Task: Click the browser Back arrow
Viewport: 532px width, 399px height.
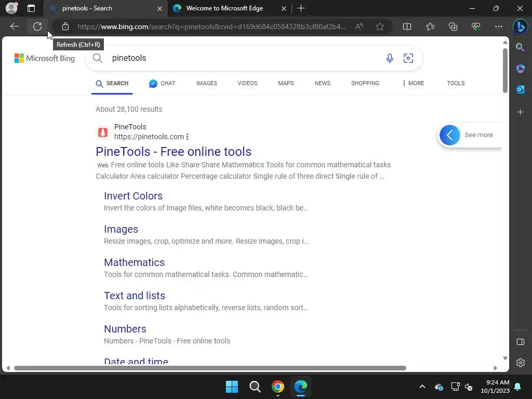Action: pyautogui.click(x=14, y=26)
